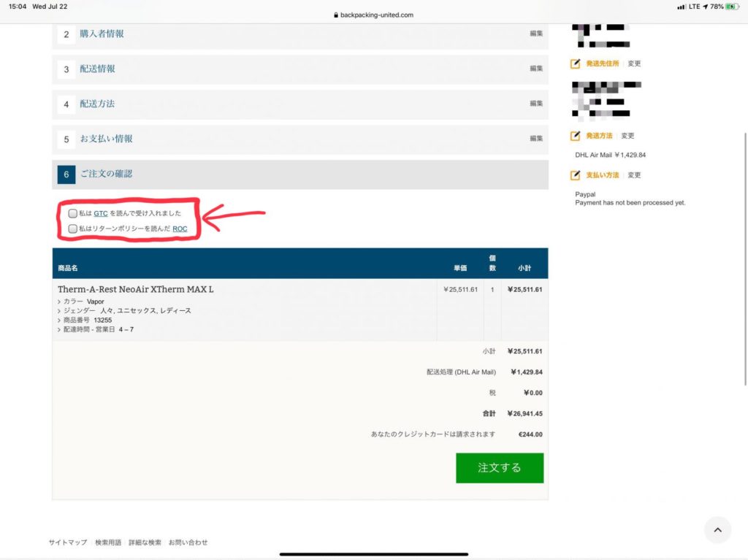
Task: Tap the cellular signal bars icon
Action: point(682,7)
